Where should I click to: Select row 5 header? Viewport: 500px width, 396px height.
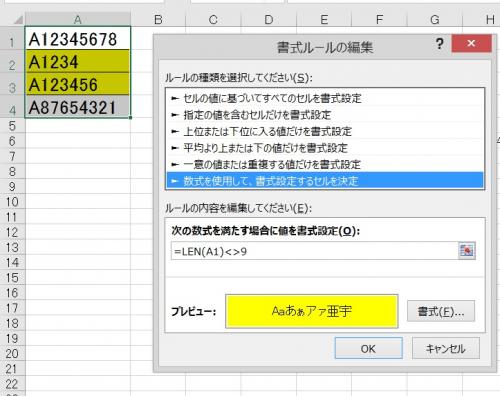[12, 126]
